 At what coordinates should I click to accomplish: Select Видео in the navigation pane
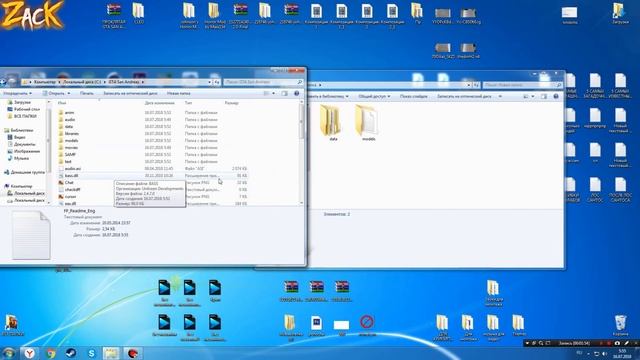pyautogui.click(x=16, y=137)
